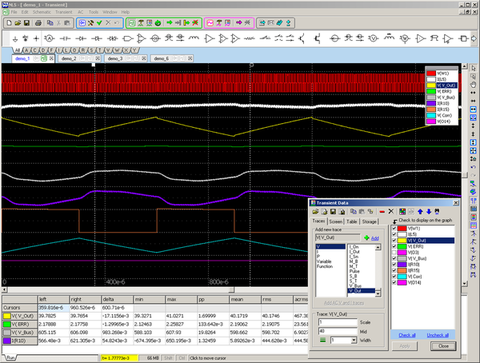Image resolution: width=480 pixels, height=363 pixels.
Task: Click the node list scroll-down arrow
Action: pos(378,293)
